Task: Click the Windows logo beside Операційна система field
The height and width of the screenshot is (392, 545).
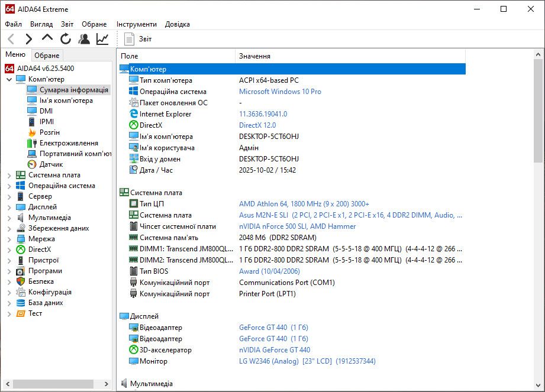Action: [x=134, y=91]
